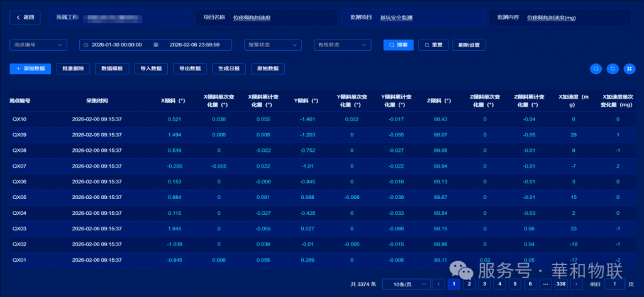
Task: Click the X倾斜 (°) column header
Action: (x=174, y=101)
